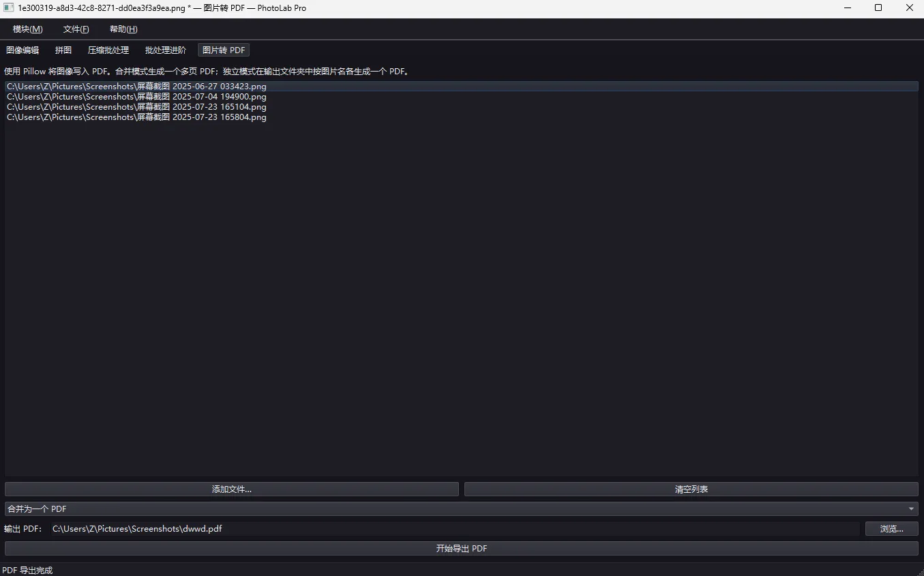The image size is (924, 576).
Task: Go to the 批处理进阶 tab
Action: pos(166,50)
